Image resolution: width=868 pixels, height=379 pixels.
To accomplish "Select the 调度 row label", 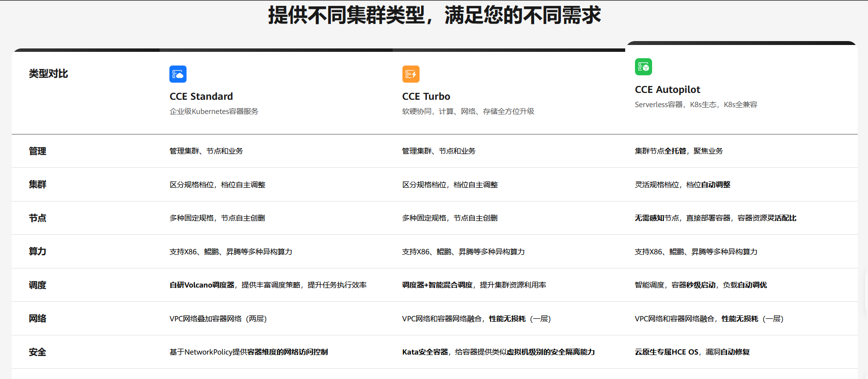I will click(37, 285).
